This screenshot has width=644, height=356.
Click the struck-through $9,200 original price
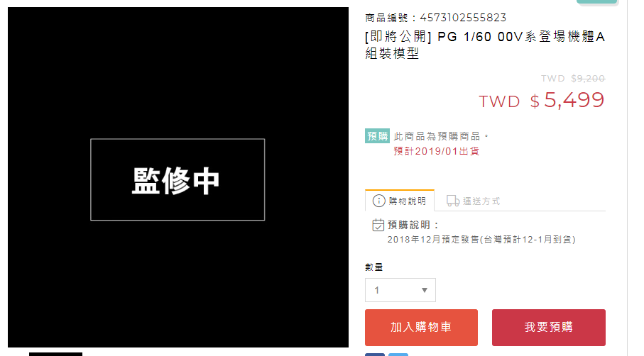coord(588,78)
